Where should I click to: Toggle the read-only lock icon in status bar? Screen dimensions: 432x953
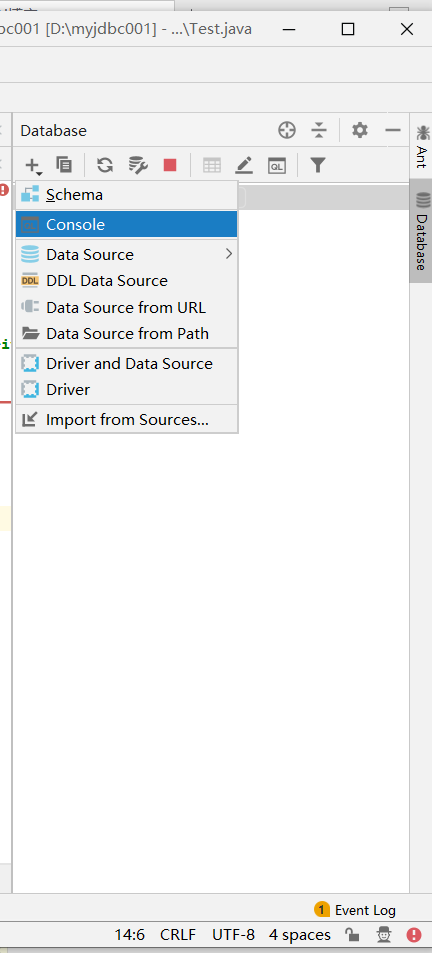click(x=351, y=934)
